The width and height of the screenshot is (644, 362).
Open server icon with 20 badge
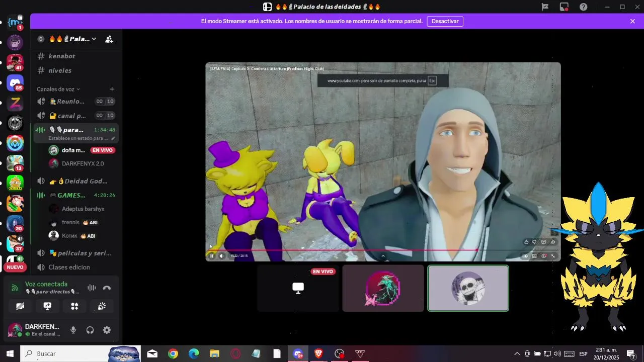(x=15, y=223)
